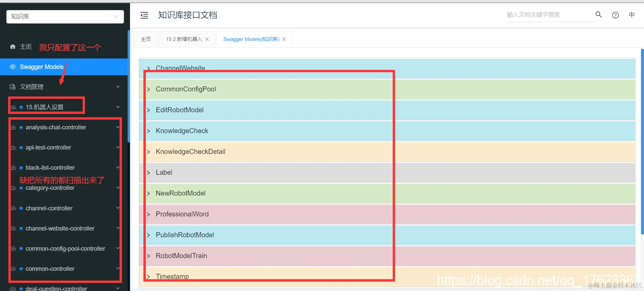Image resolution: width=644 pixels, height=291 pixels.
Task: Click the main content vertical scrollbar
Action: [x=642, y=141]
